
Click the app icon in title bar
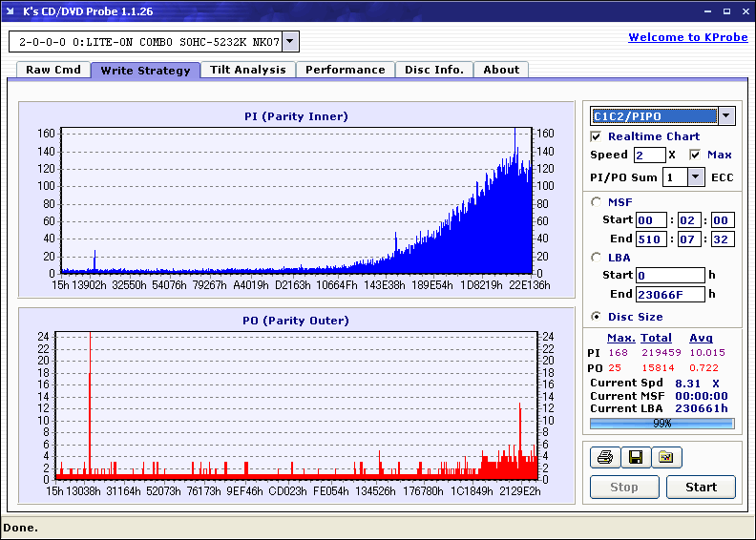[10, 11]
